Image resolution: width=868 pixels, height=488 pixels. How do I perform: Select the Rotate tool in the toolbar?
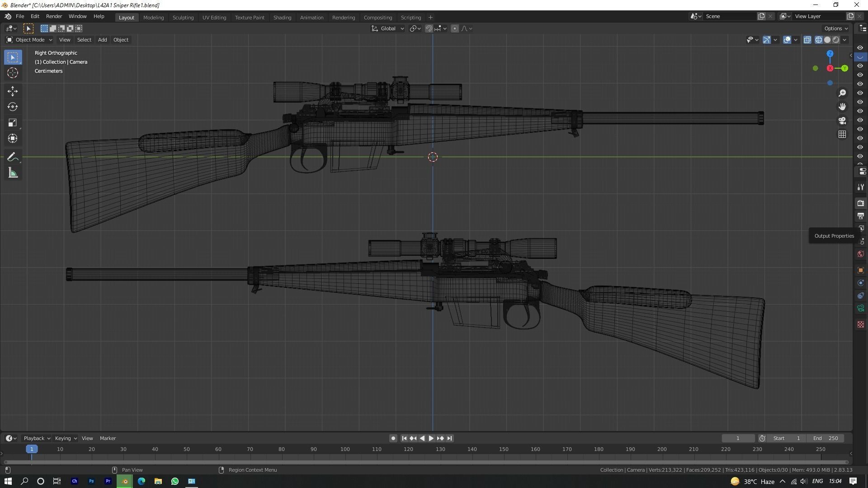13,107
